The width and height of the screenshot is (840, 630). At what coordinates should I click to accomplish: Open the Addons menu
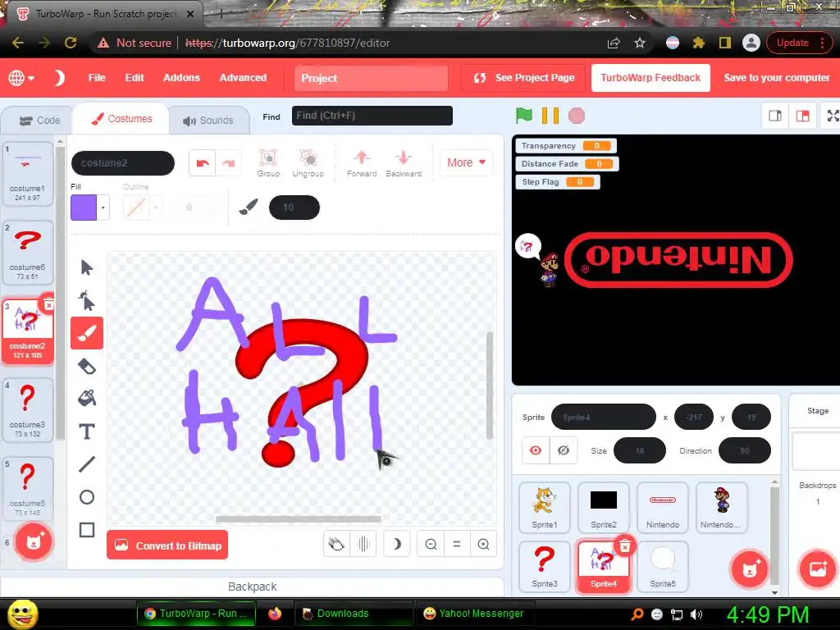[181, 78]
